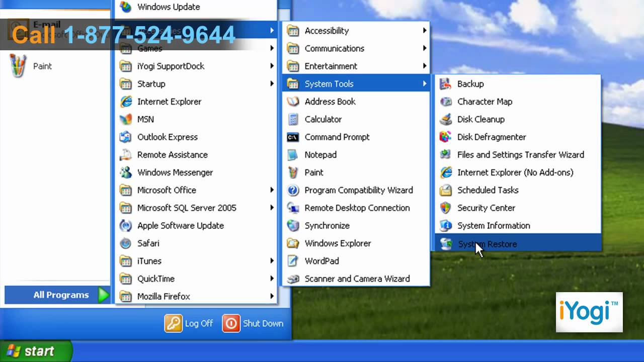Viewport: 644px width, 362px height.
Task: Expand the iTunes folder arrow
Action: click(x=272, y=261)
